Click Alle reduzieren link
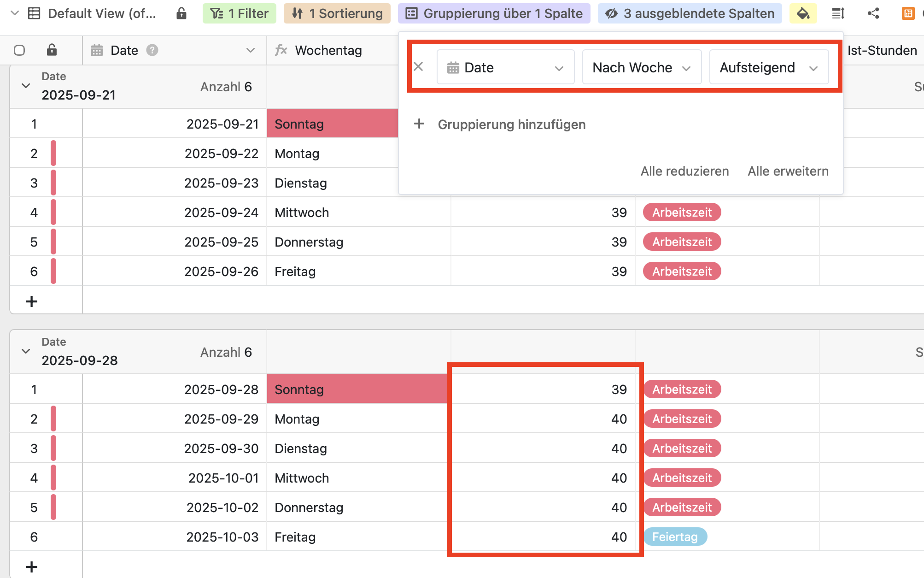The image size is (924, 578). click(684, 171)
